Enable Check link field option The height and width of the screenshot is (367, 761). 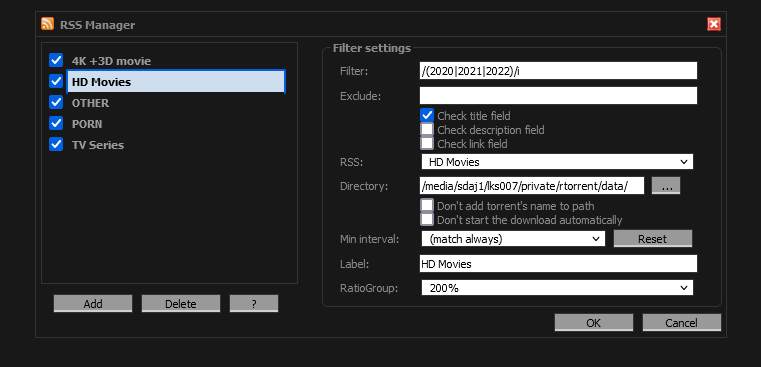(427, 144)
